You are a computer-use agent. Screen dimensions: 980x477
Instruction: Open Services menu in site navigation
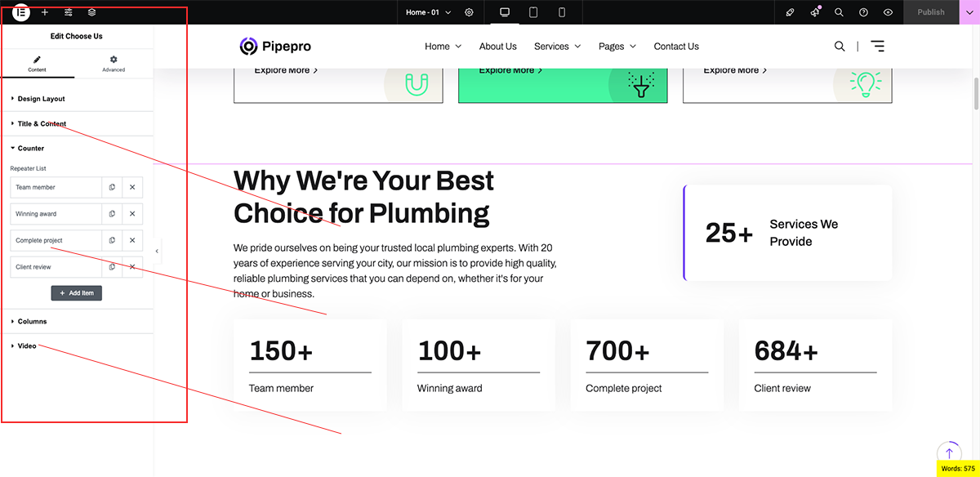click(x=557, y=47)
